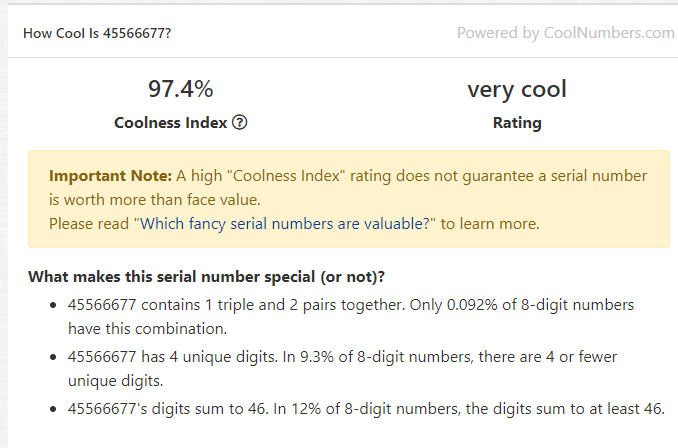Click the bold "Rating" label
Image resolution: width=678 pixels, height=448 pixels.
[x=517, y=123]
